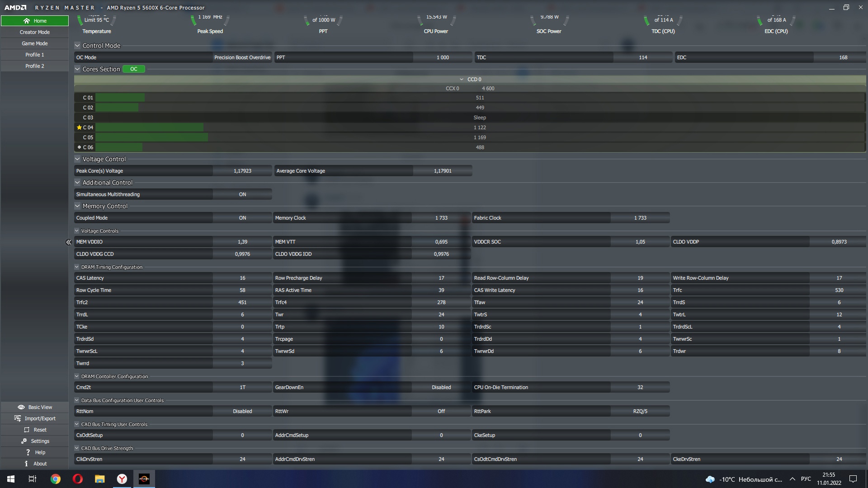Click the Help question mark icon

(x=28, y=452)
